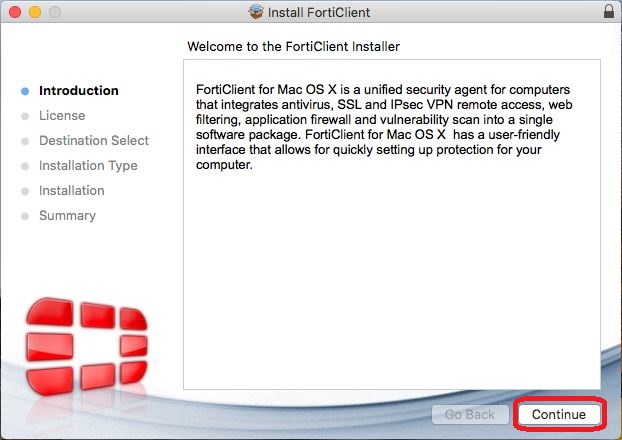Click the package icon beside Install FortiClient title
Screen dimensions: 622x440
(255, 13)
